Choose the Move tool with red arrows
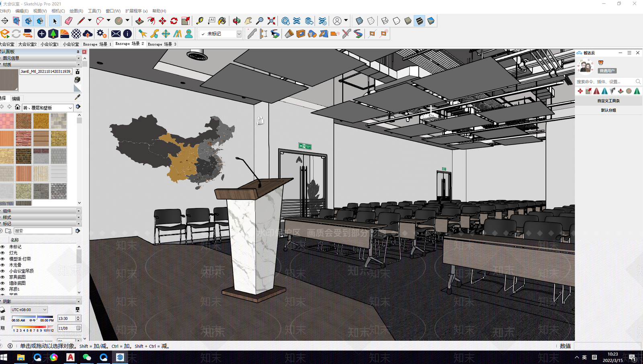 (162, 21)
